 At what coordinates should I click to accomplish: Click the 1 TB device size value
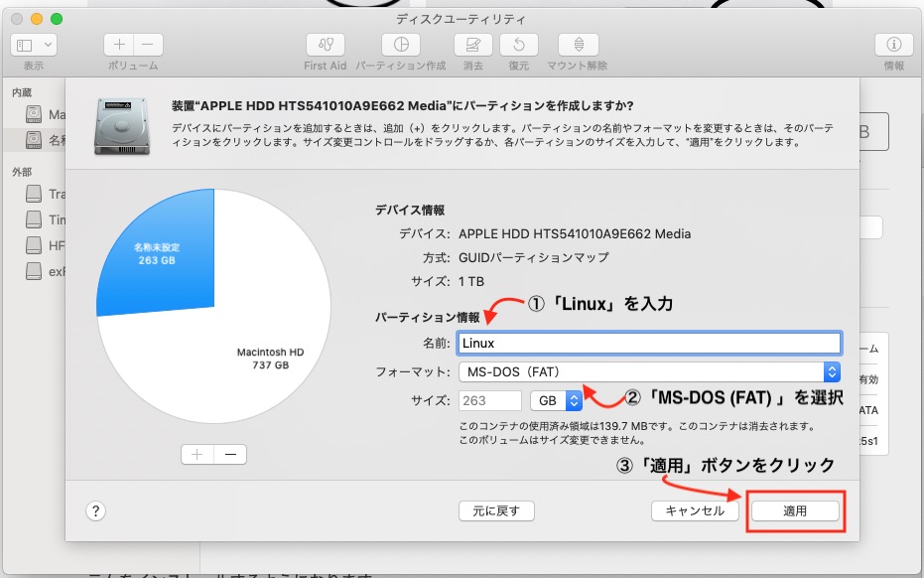[471, 281]
